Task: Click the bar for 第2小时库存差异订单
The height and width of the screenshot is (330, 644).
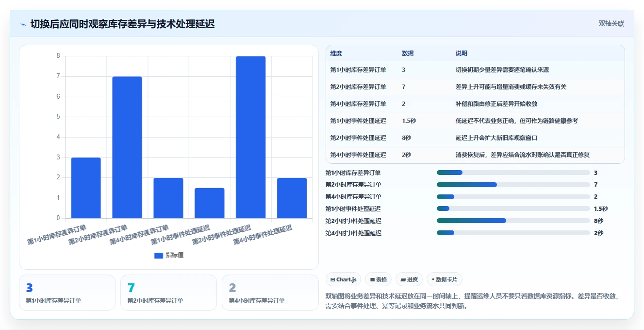Action: (127, 147)
